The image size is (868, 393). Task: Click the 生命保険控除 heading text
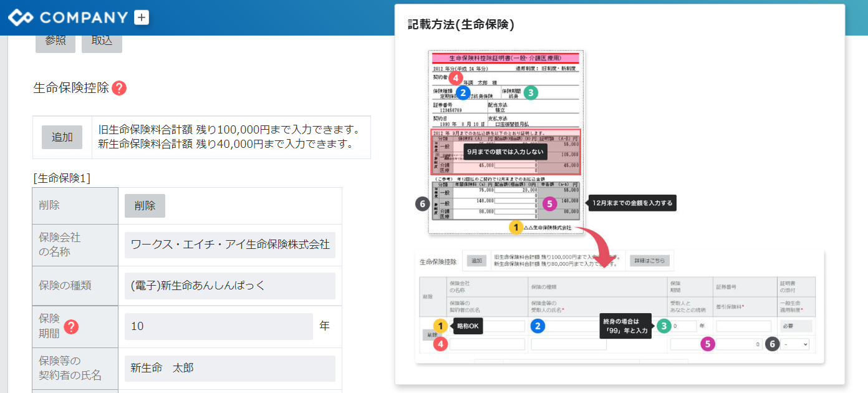pyautogui.click(x=71, y=88)
